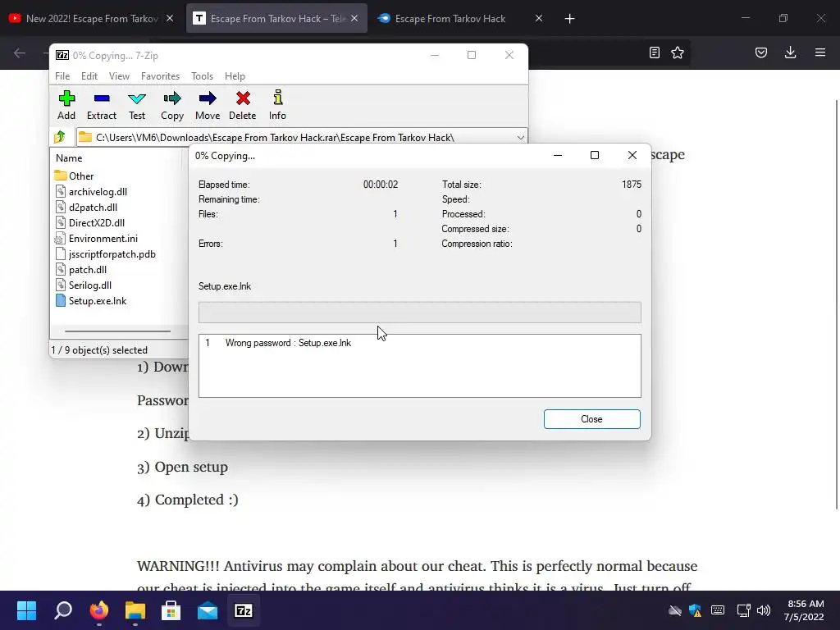Viewport: 840px width, 630px height.
Task: Open Firefox from the taskbar
Action: tap(99, 610)
